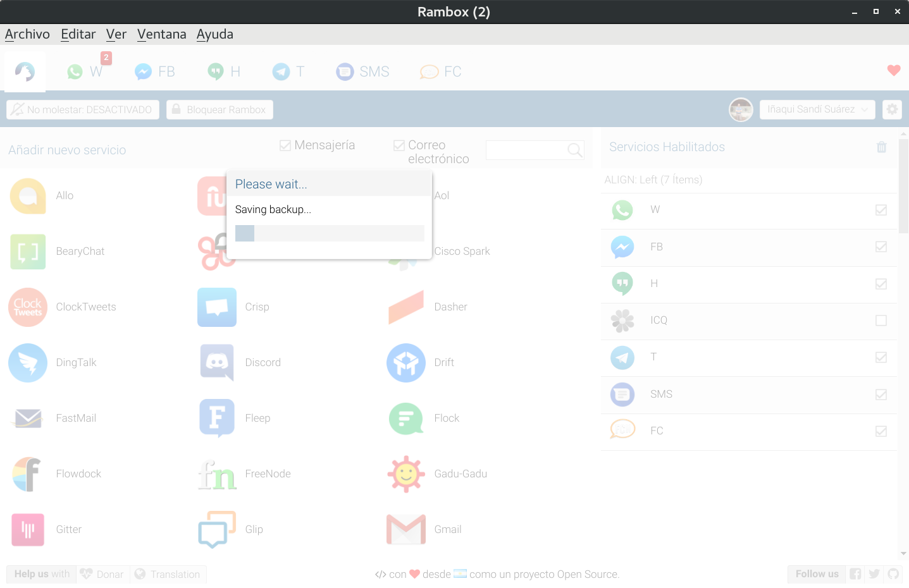Open the H Hangouts tab
Image resolution: width=909 pixels, height=588 pixels.
(x=225, y=71)
